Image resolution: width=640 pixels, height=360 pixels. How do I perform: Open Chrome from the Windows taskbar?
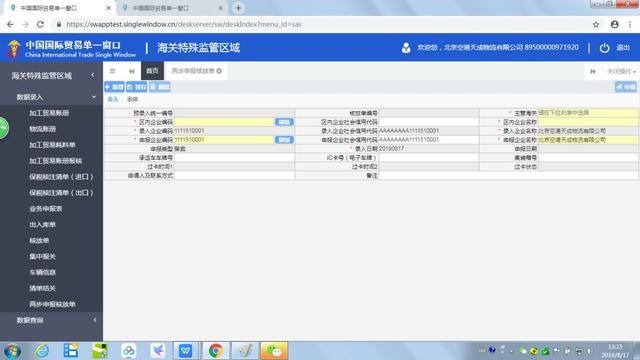216,351
